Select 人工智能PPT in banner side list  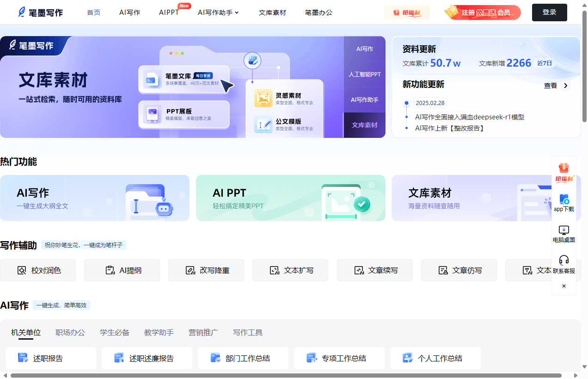(x=365, y=74)
